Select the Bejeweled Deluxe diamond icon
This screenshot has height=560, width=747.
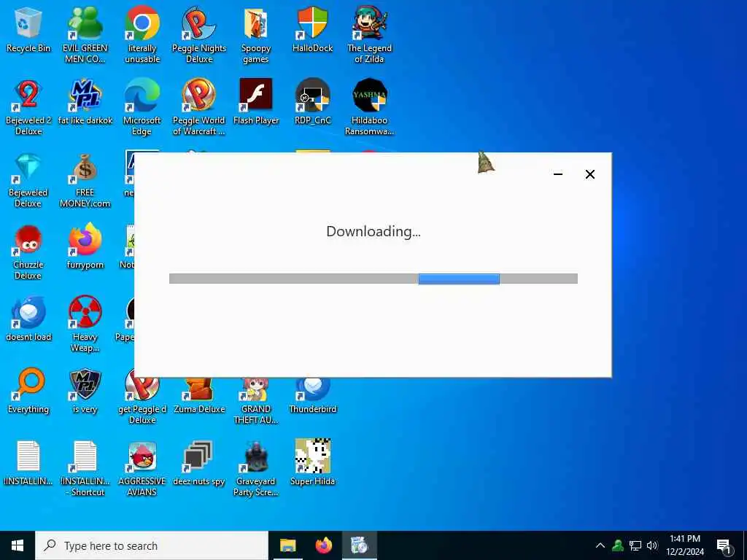28,179
